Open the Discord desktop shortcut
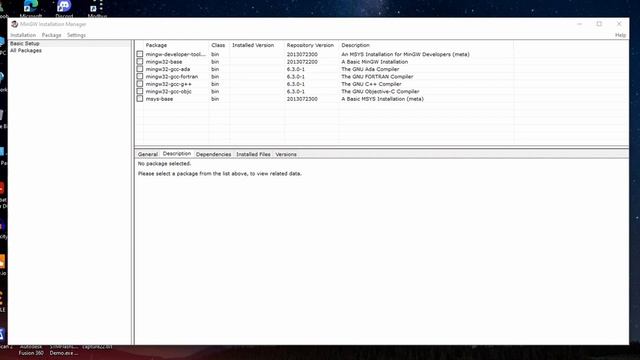The height and width of the screenshot is (360, 640). point(64,9)
